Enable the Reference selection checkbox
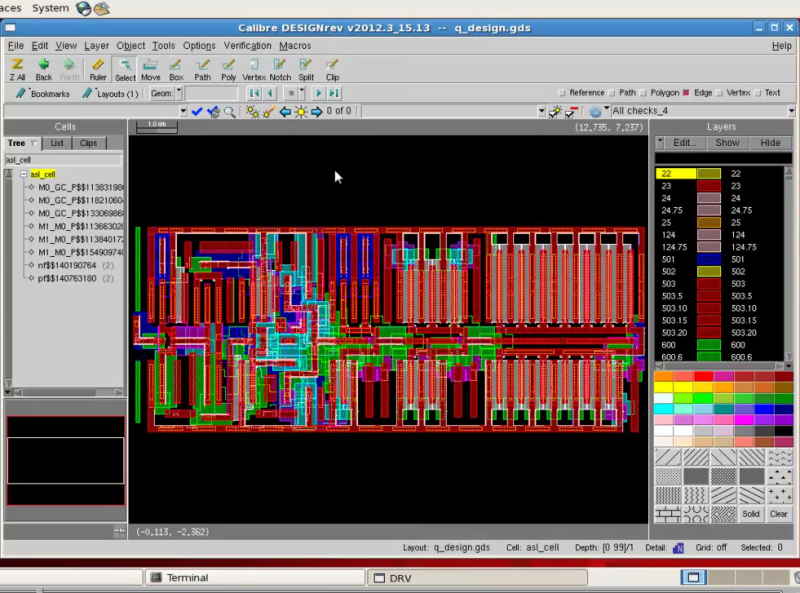This screenshot has width=800, height=593. click(561, 93)
